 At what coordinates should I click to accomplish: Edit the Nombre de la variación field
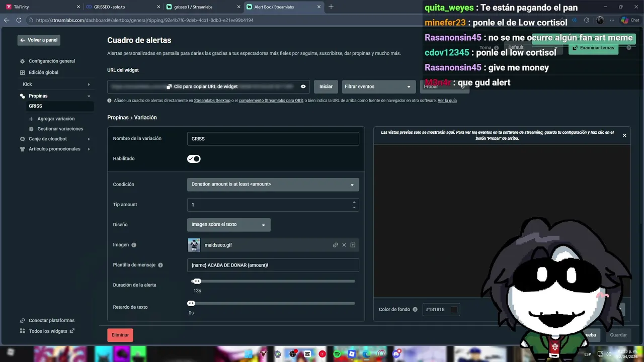tap(273, 139)
